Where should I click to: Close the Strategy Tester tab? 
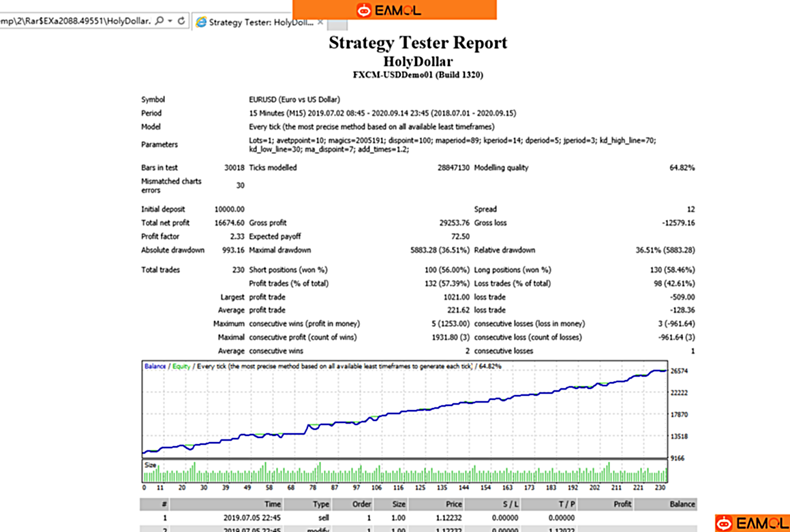coord(320,22)
